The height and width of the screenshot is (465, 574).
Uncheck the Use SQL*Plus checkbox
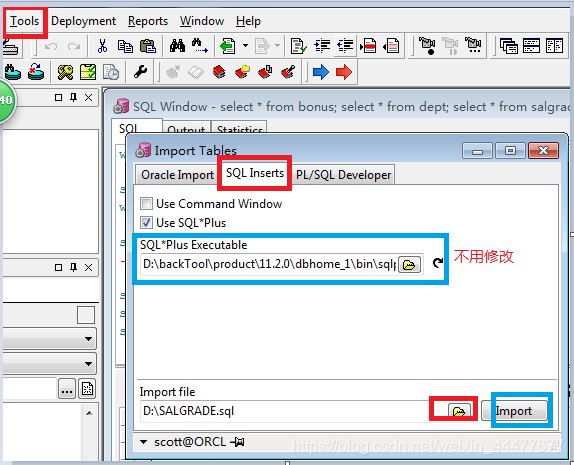[x=146, y=223]
